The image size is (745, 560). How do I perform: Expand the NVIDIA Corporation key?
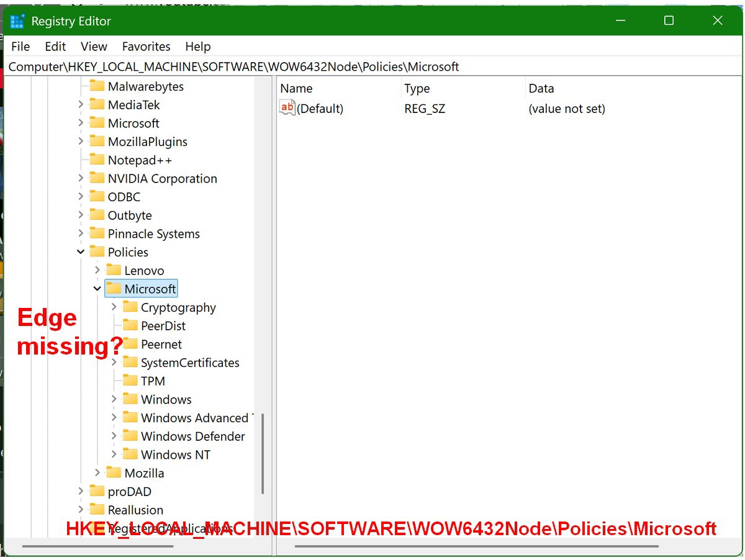tap(81, 179)
